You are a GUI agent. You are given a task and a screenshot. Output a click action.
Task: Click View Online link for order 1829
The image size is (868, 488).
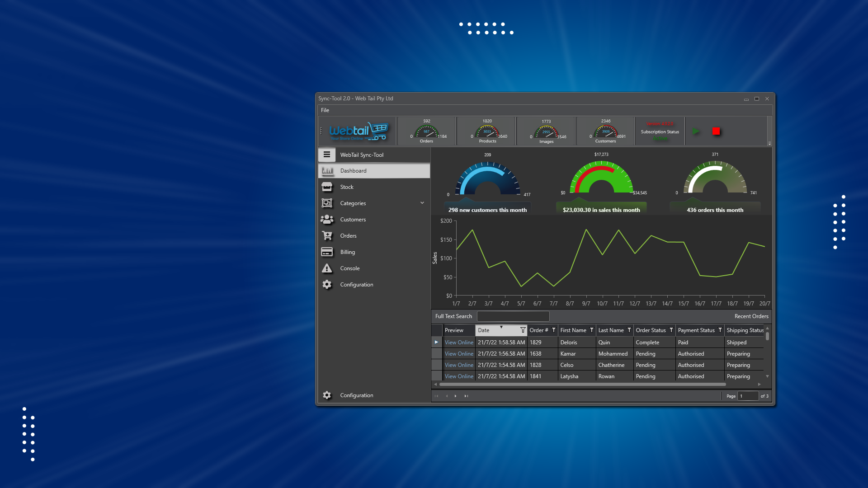coord(459,343)
